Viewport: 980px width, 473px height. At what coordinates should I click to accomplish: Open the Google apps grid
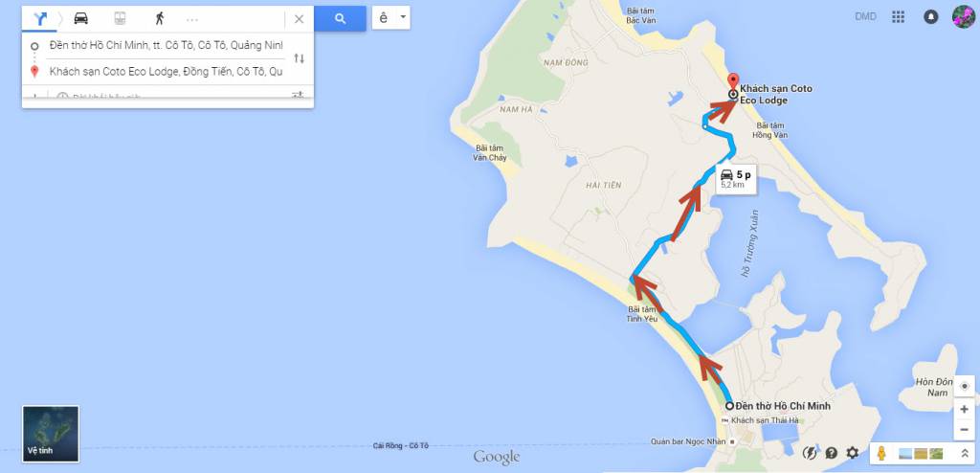click(898, 17)
